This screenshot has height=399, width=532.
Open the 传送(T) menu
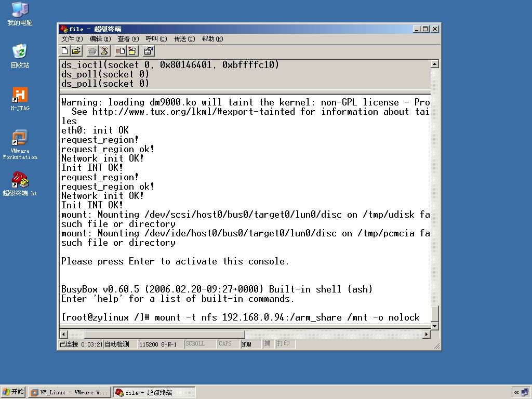click(x=184, y=38)
